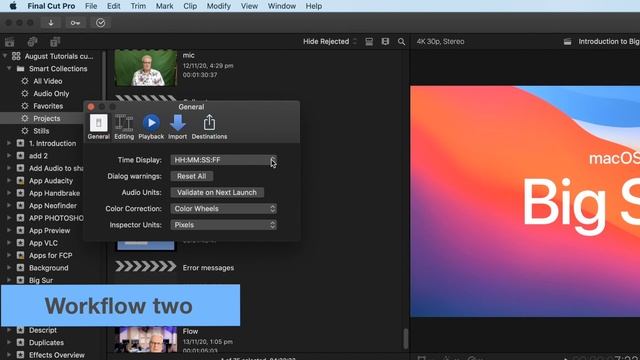Open the Modify menu
This screenshot has width=640, height=360.
pyautogui.click(x=218, y=6)
